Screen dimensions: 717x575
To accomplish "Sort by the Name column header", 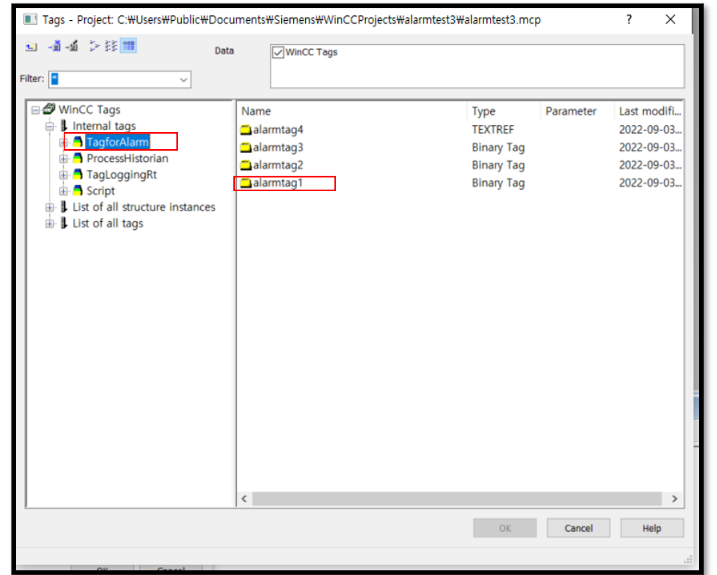I will [x=353, y=111].
